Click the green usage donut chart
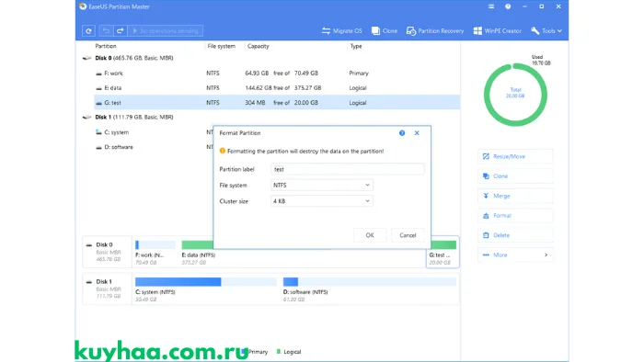The image size is (644, 362). [515, 95]
